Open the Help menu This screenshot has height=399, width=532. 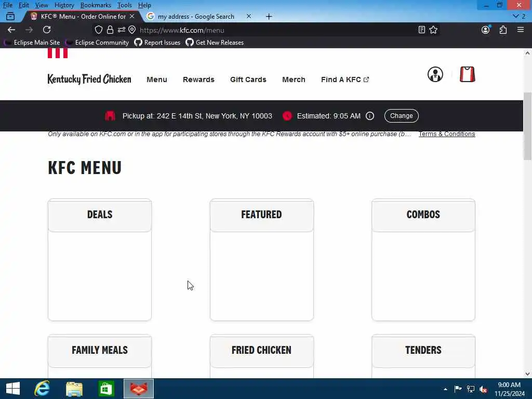point(144,5)
